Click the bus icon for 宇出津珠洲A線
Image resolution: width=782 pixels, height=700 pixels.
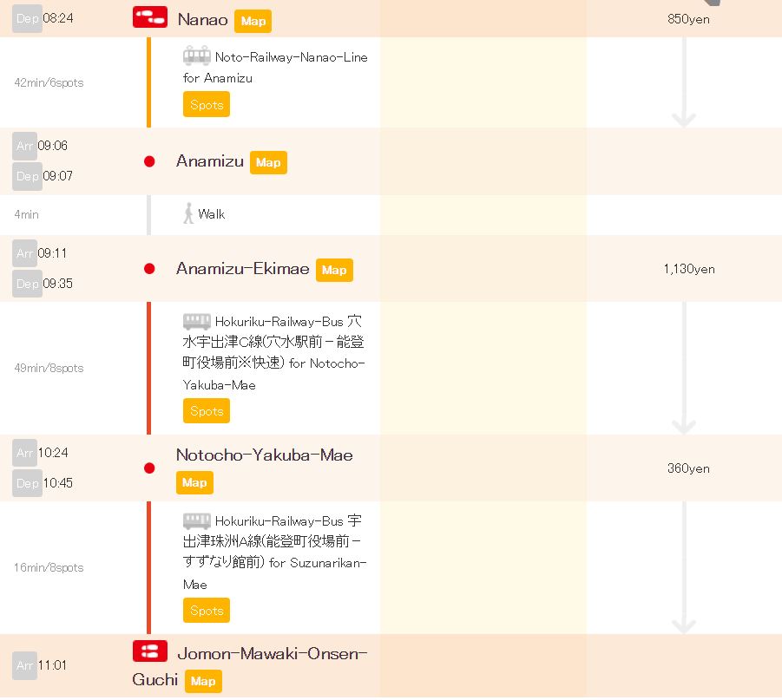(x=196, y=520)
